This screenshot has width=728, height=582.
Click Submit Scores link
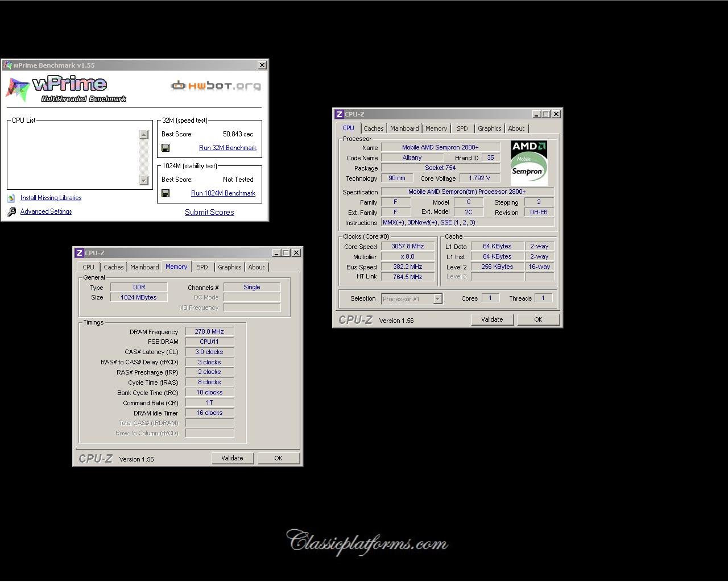point(209,212)
